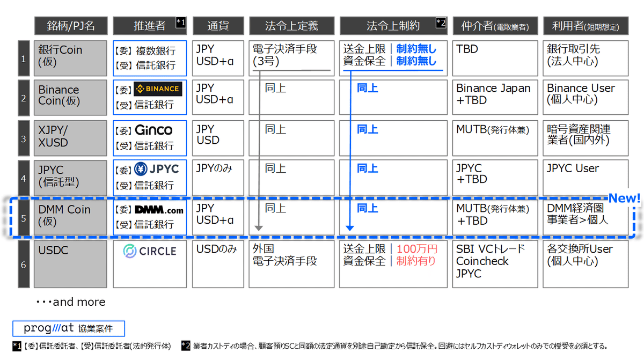Click row number 6 label
The height and width of the screenshot is (360, 644).
24,263
